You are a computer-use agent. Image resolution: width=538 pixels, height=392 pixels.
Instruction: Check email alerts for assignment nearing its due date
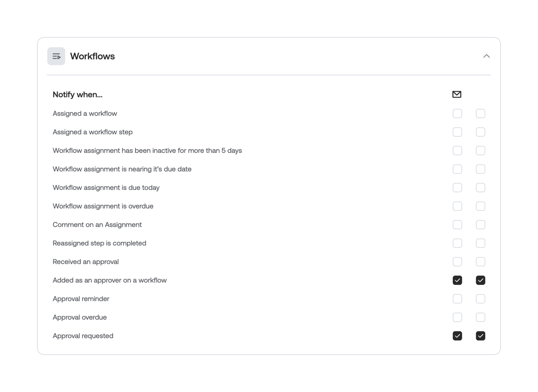[x=457, y=169]
